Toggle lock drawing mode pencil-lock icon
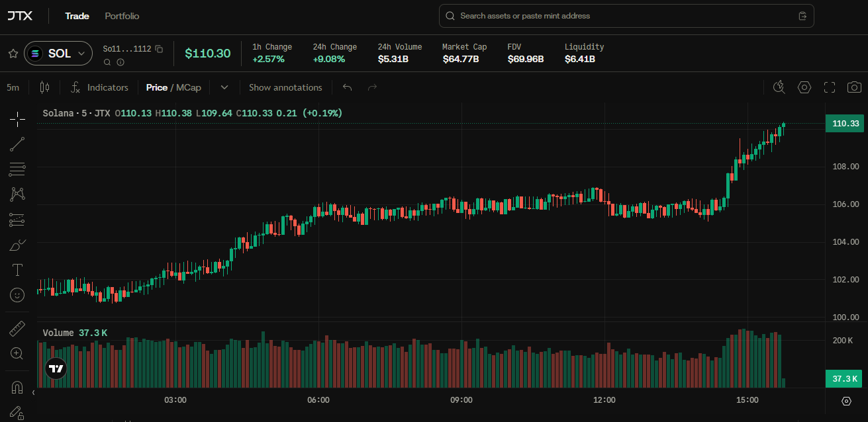Screen dimensions: 868x422 [17, 412]
